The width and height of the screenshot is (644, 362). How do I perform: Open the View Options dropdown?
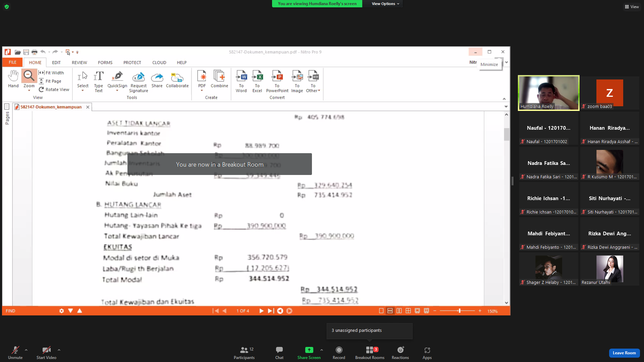tap(385, 4)
